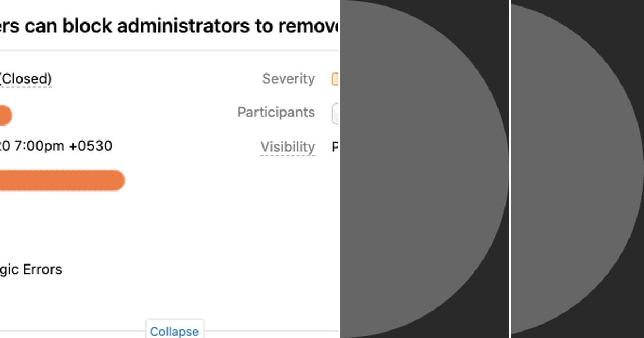This screenshot has width=644, height=338.
Task: Click the Collapse button
Action: [174, 331]
